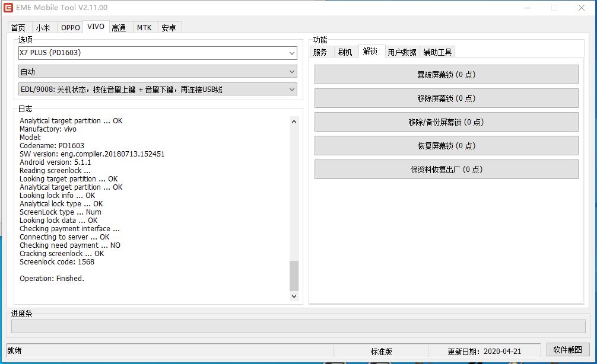Select the VIVO tab
The image size is (597, 364).
click(96, 27)
